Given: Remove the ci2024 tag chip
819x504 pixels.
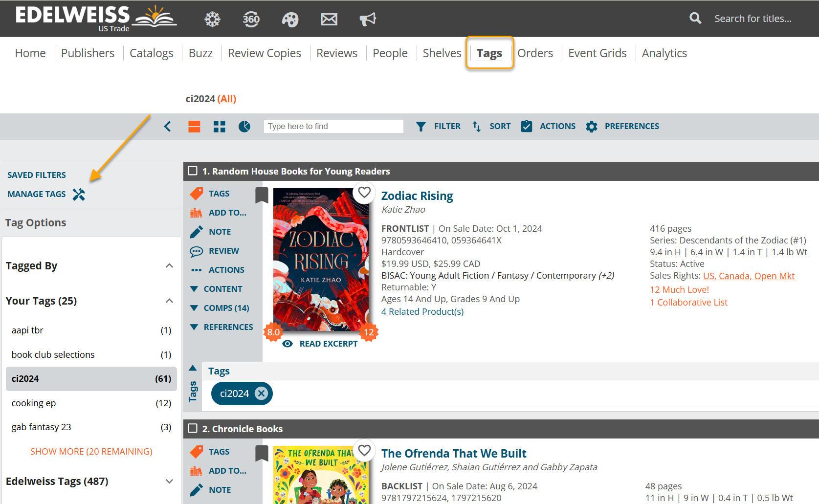Looking at the screenshot, I should pos(262,394).
